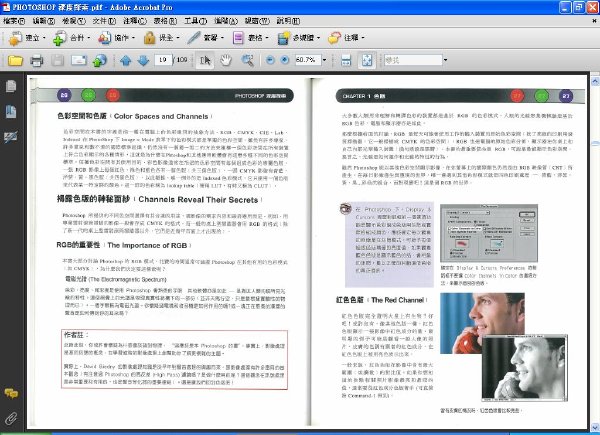Viewport: 600px width, 435px height.
Task: Open the 進階(A) Advanced menu
Action: 226,21
